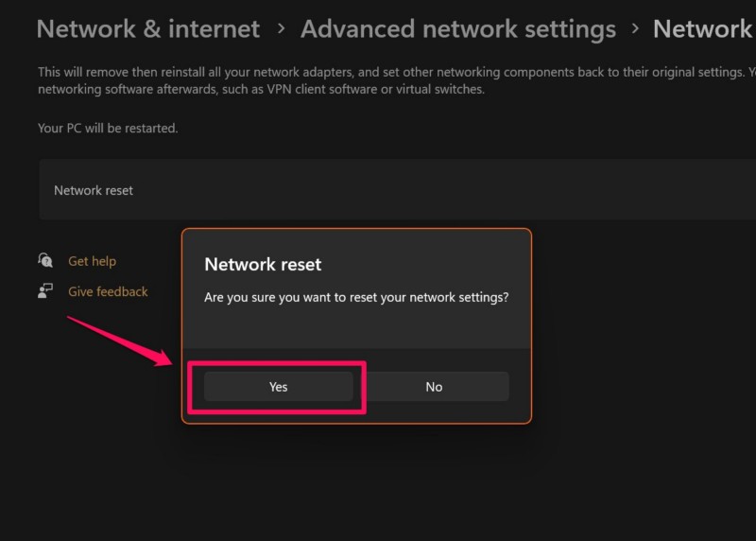Click the 'Your PC will be restarted' text
The image size is (756, 541).
coord(107,128)
